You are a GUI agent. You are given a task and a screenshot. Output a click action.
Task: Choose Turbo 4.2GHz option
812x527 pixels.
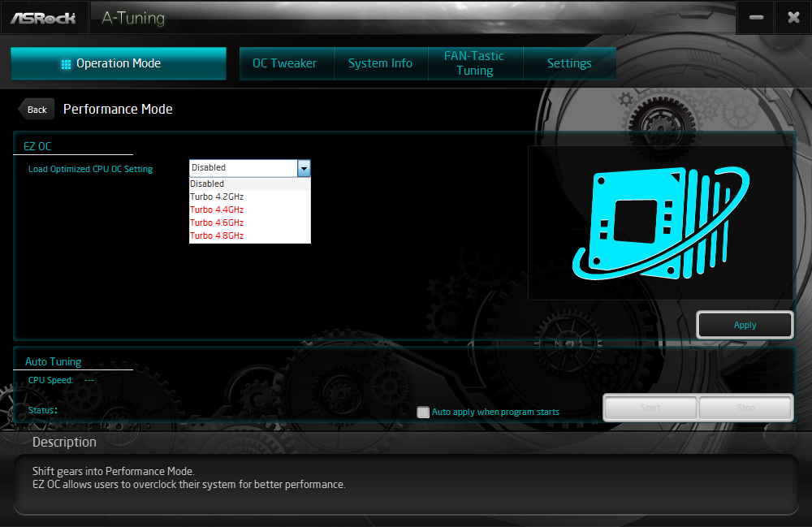[x=250, y=197]
